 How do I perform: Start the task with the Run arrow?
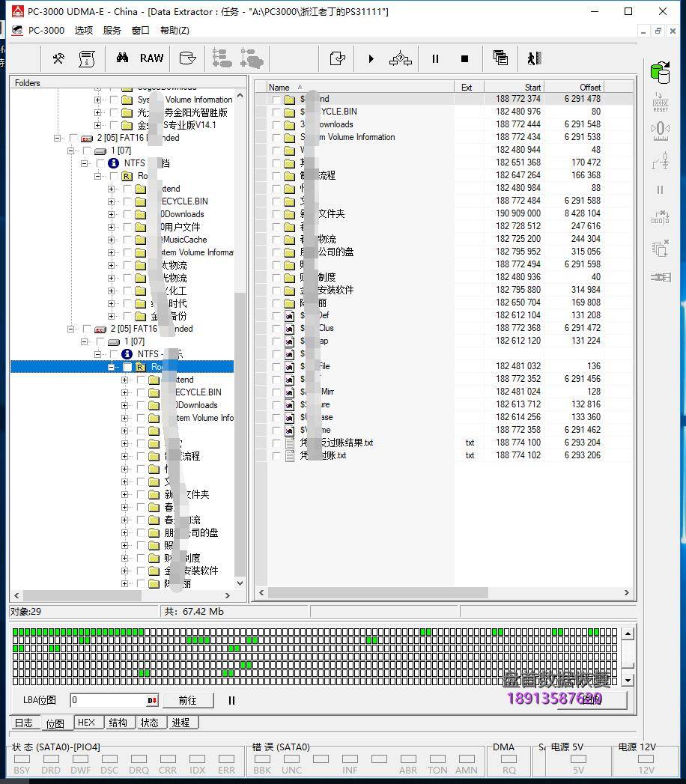pyautogui.click(x=371, y=58)
